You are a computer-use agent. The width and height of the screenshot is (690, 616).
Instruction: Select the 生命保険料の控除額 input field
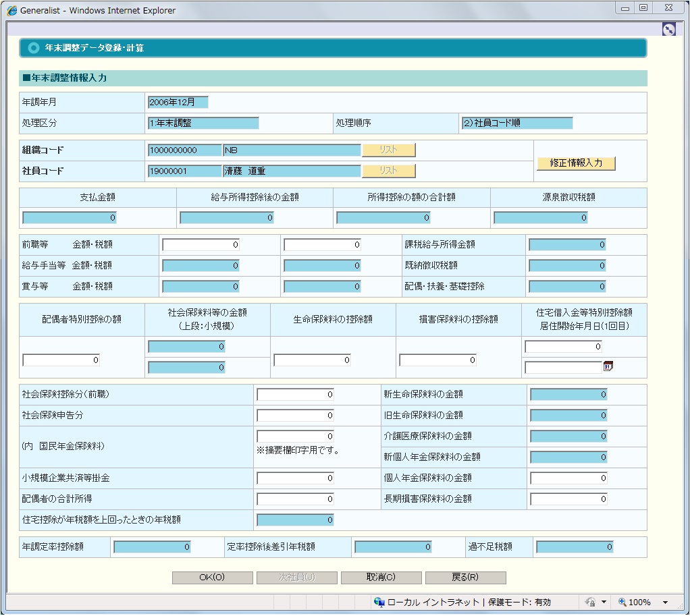(x=312, y=360)
